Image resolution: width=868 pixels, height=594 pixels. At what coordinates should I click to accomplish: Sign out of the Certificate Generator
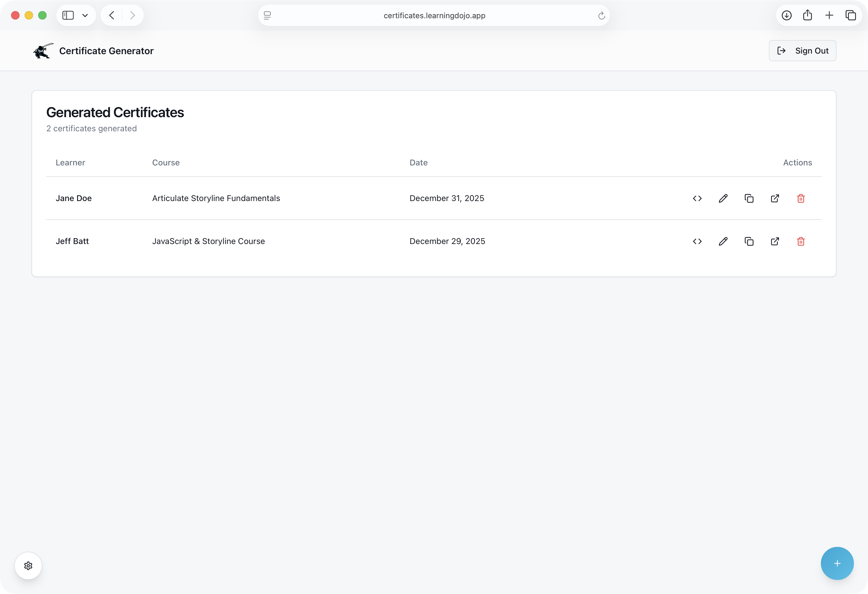point(802,50)
